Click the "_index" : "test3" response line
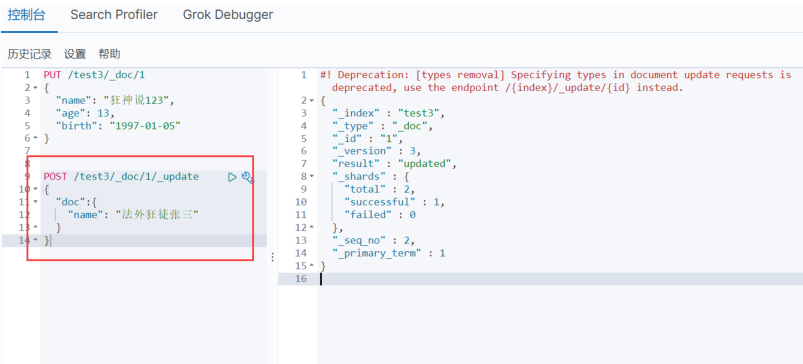 coord(389,113)
